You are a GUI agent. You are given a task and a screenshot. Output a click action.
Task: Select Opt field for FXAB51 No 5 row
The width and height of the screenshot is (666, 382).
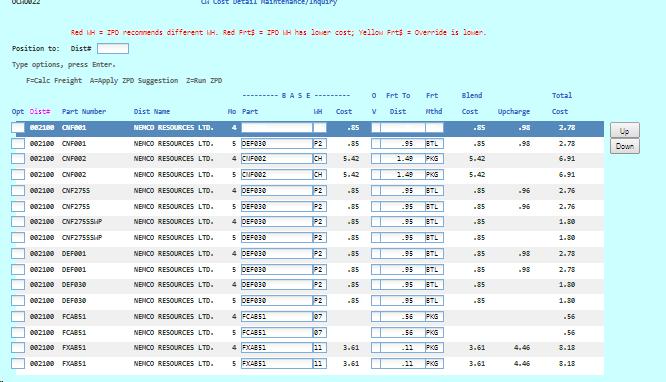[18, 364]
